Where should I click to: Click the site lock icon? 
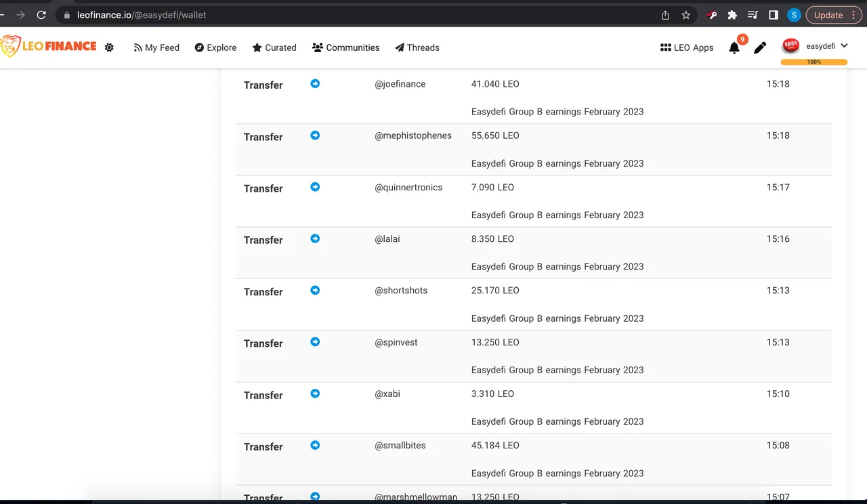click(66, 15)
